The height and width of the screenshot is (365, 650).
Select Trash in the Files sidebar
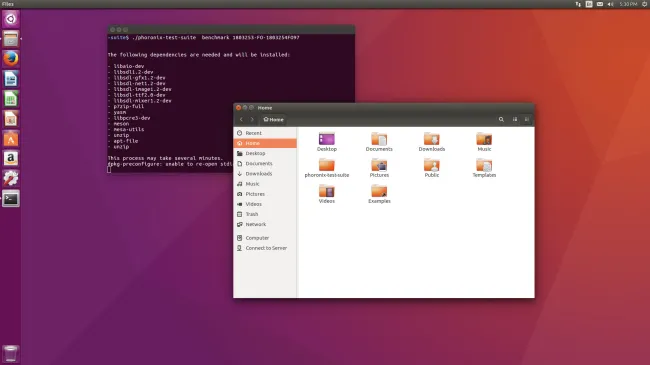(265, 214)
